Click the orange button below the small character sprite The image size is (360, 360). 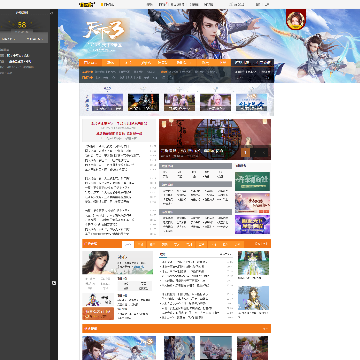coord(98,313)
